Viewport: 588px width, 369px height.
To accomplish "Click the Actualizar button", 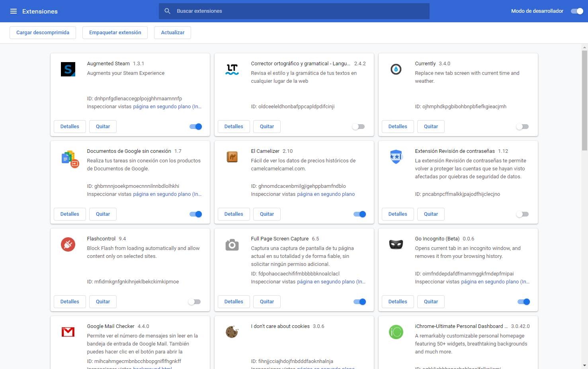I will coord(173,33).
